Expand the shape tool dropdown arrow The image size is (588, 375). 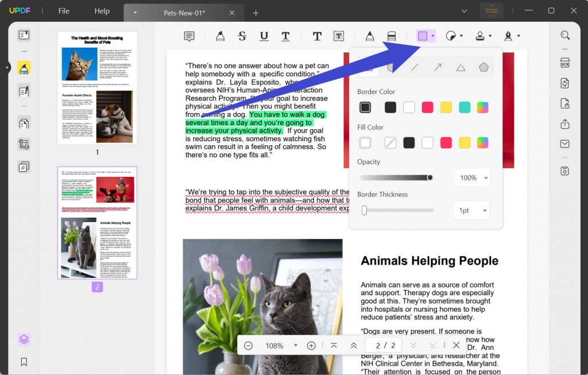(x=432, y=36)
